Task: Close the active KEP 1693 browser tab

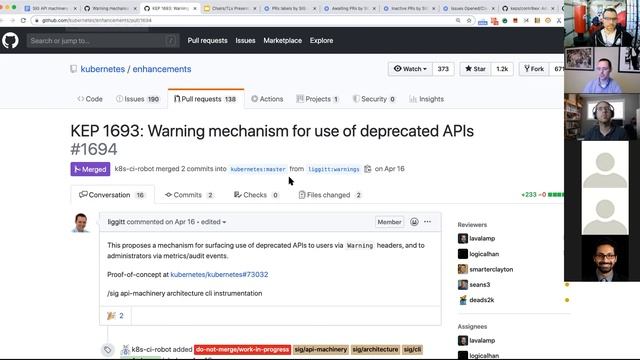Action: tap(195, 8)
